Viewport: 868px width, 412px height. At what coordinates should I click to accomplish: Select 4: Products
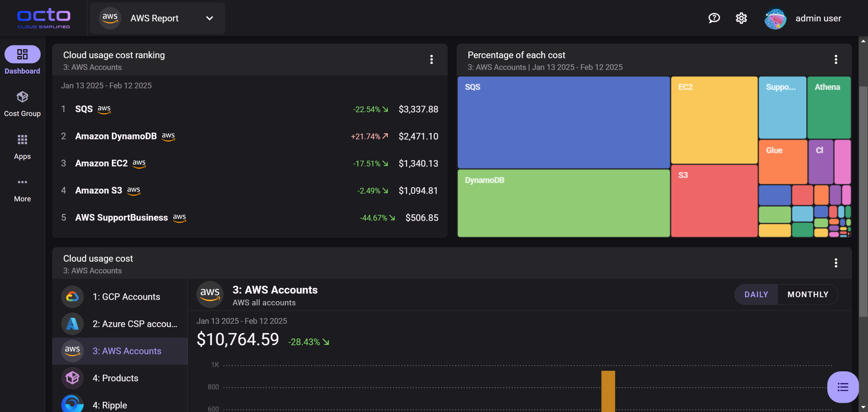click(x=120, y=378)
